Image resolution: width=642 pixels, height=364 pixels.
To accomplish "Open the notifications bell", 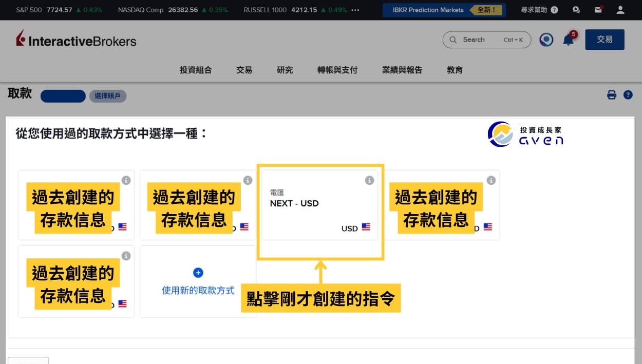I will tap(569, 40).
